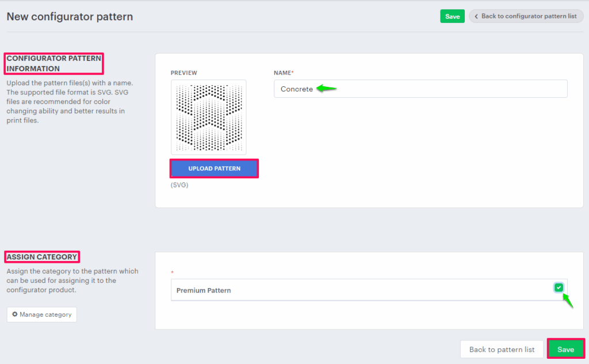Click the Premium Pattern category row label
Screen dimensions: 589x364
pyautogui.click(x=204, y=290)
